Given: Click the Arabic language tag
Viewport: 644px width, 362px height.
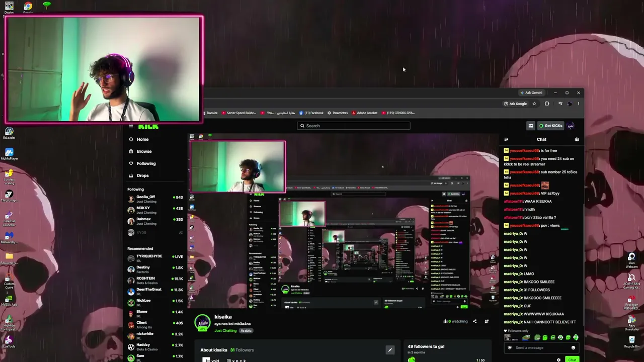Looking at the screenshot, I should pos(246,331).
